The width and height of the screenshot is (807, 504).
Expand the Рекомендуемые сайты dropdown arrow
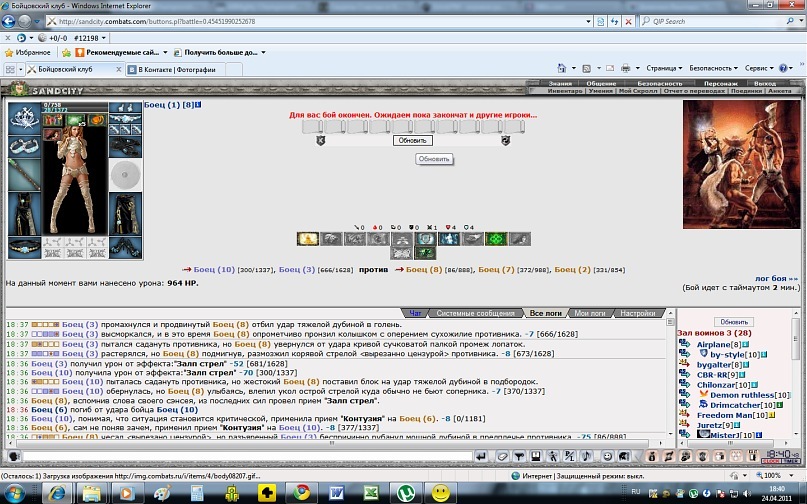tap(165, 53)
